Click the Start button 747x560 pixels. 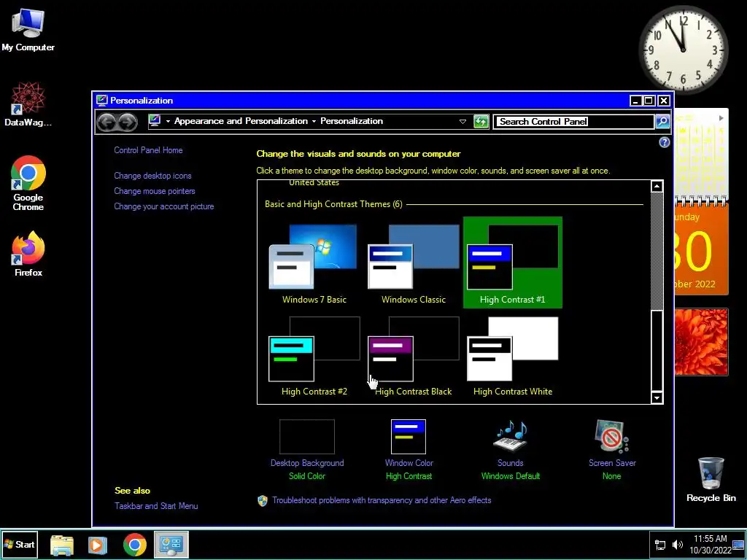(x=20, y=544)
